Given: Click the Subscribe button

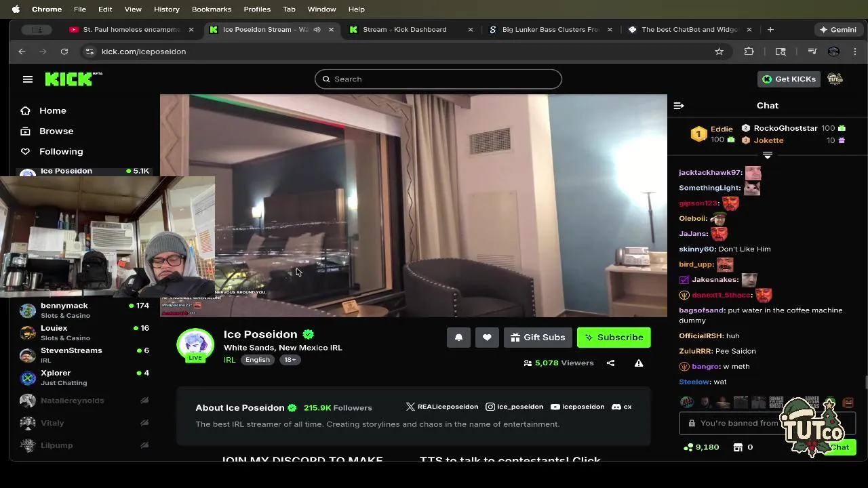Looking at the screenshot, I should coord(614,338).
